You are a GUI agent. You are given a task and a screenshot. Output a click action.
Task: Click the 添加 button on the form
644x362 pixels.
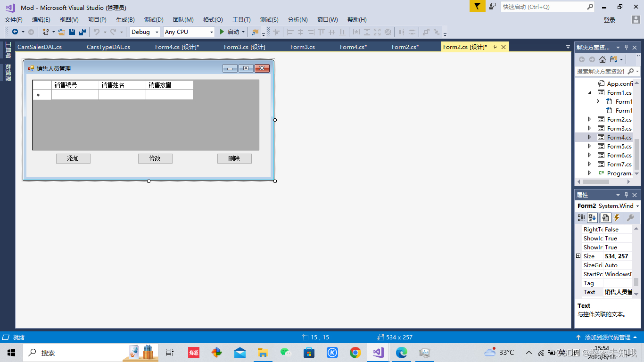point(73,158)
